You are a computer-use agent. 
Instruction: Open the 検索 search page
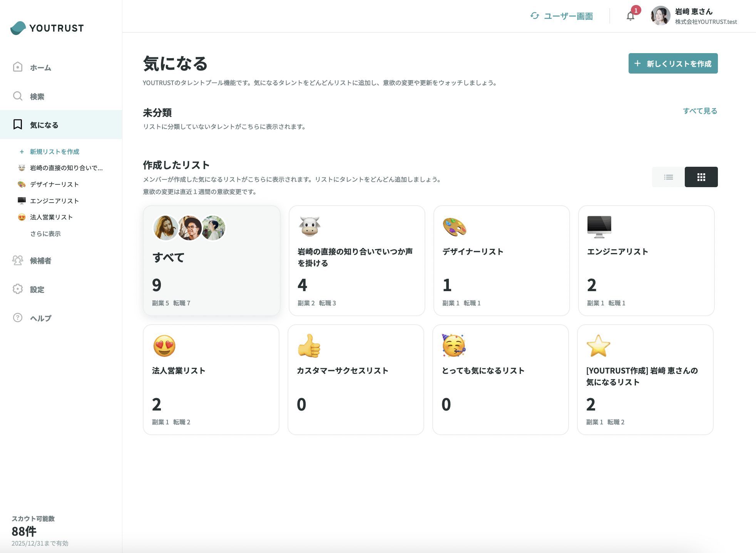(x=37, y=96)
